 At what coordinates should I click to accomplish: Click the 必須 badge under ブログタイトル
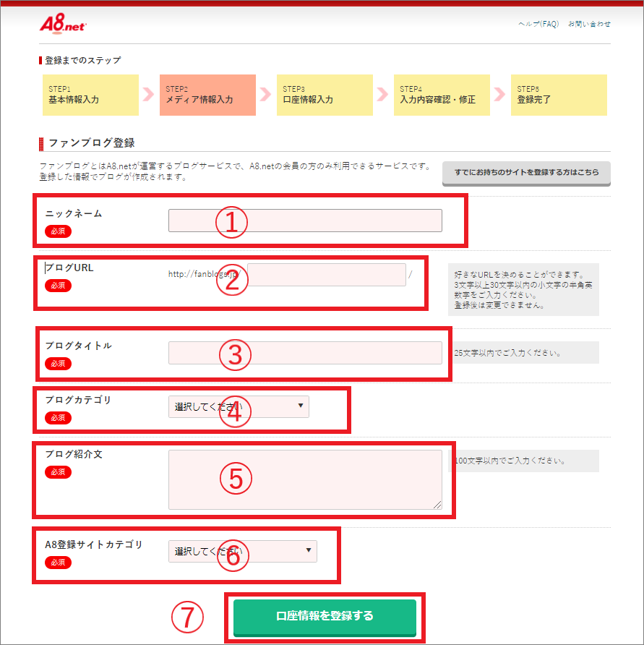58,364
